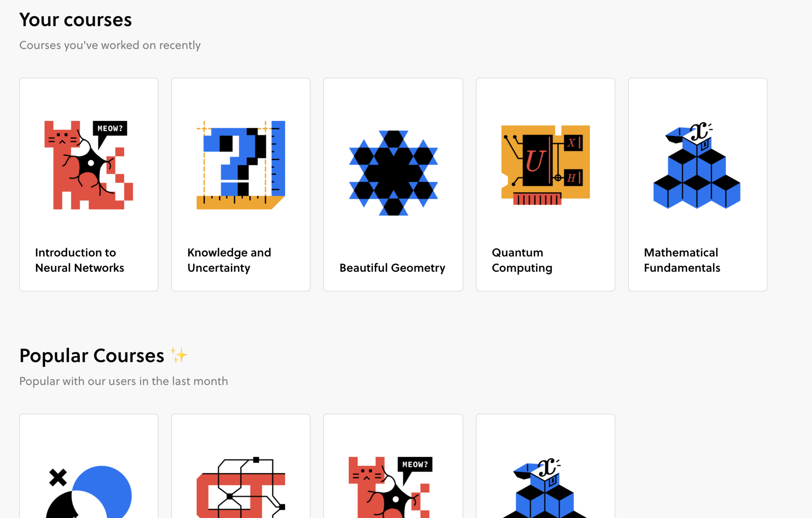Viewport: 812px width, 518px height.
Task: Open Introduction to Neural Networks course title
Action: click(x=79, y=260)
